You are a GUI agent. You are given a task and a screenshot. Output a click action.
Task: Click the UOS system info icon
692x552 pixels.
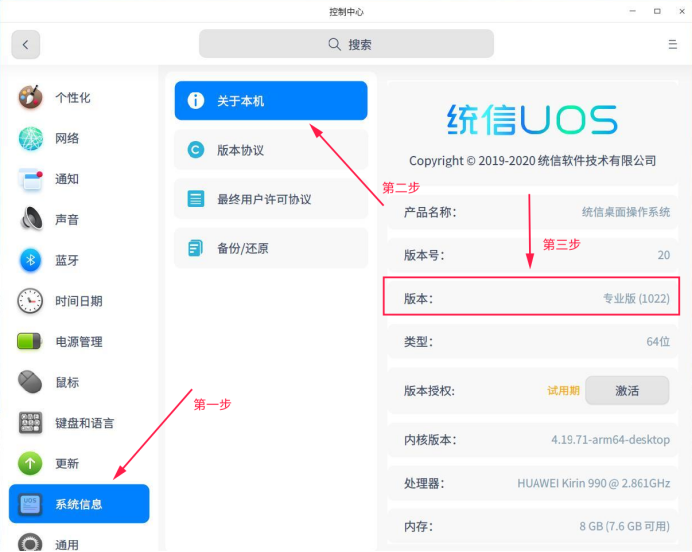click(30, 504)
